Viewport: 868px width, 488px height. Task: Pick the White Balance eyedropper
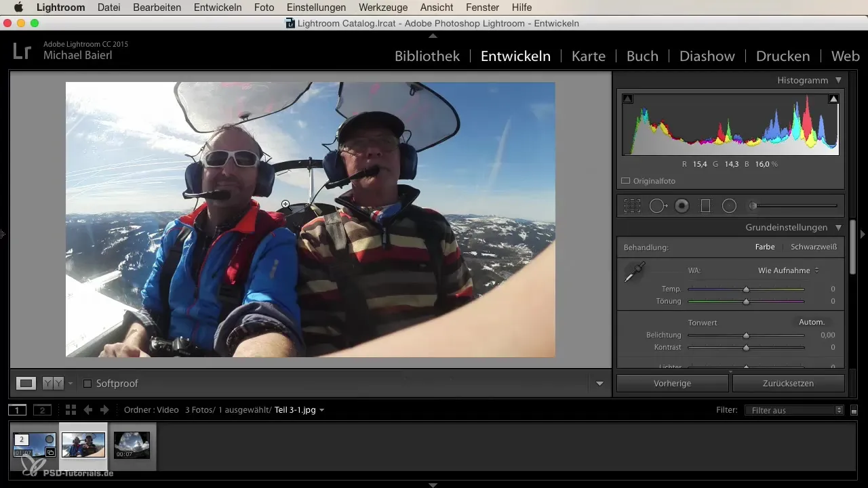pyautogui.click(x=635, y=272)
